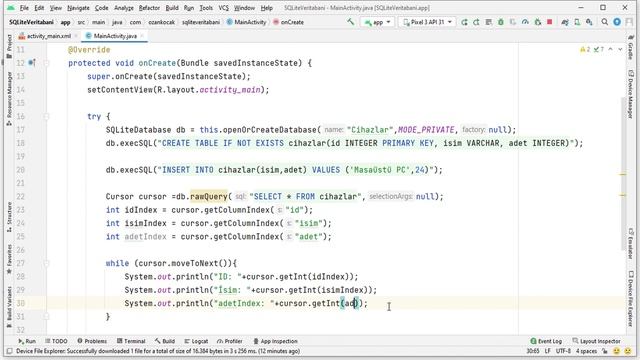Open the Pixel 3 API 31 device dropdown
The width and height of the screenshot is (640, 360).
(427, 22)
